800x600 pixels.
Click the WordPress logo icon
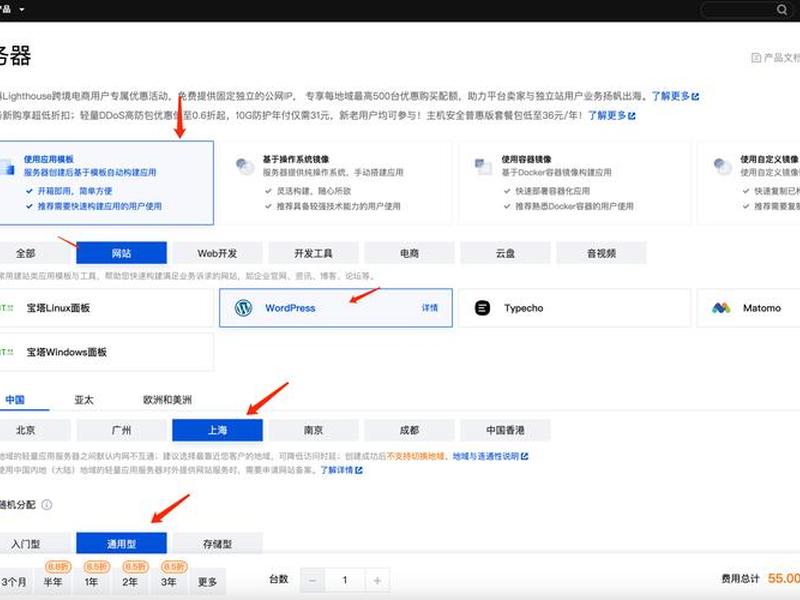click(x=243, y=308)
